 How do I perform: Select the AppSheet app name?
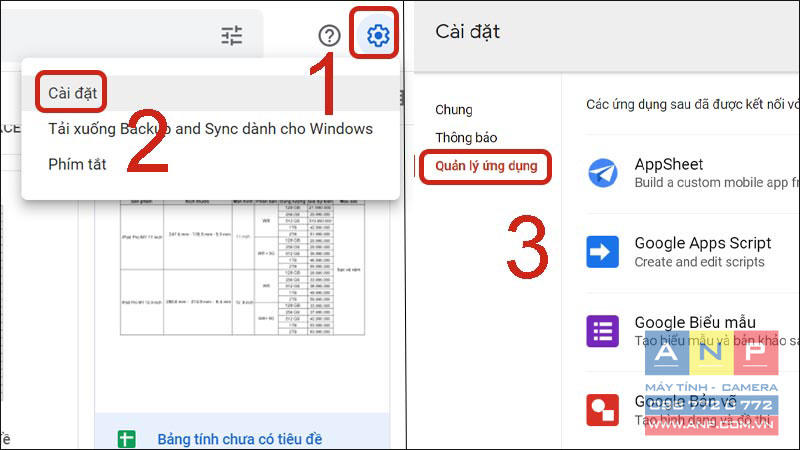[668, 164]
